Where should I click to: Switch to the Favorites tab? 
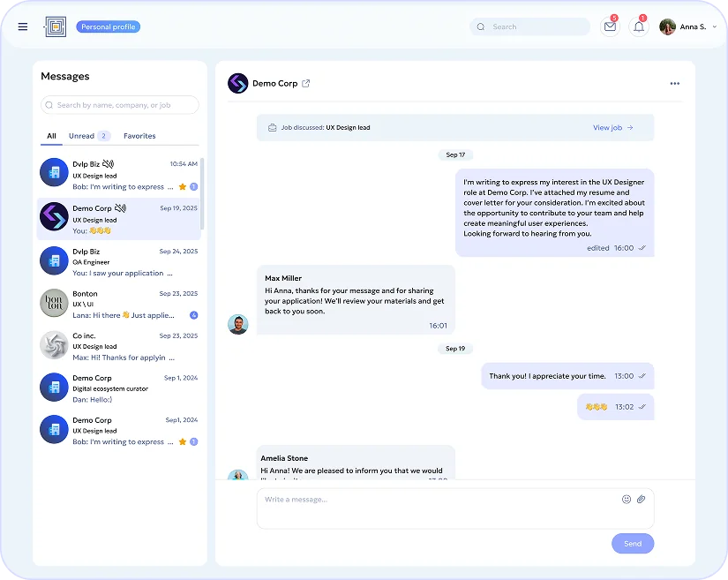click(139, 136)
